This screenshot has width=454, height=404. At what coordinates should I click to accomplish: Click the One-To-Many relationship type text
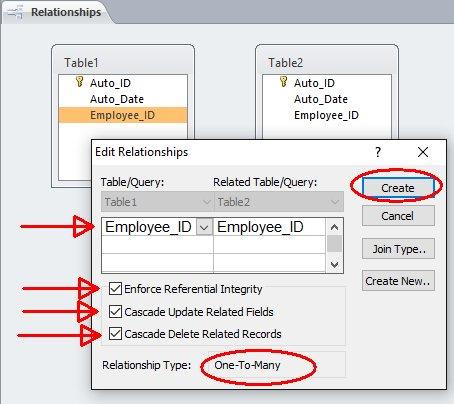247,365
